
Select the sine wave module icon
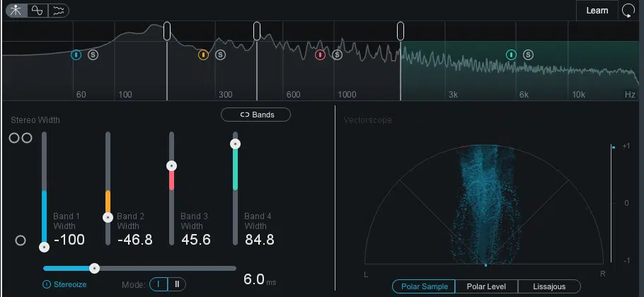[x=38, y=11]
